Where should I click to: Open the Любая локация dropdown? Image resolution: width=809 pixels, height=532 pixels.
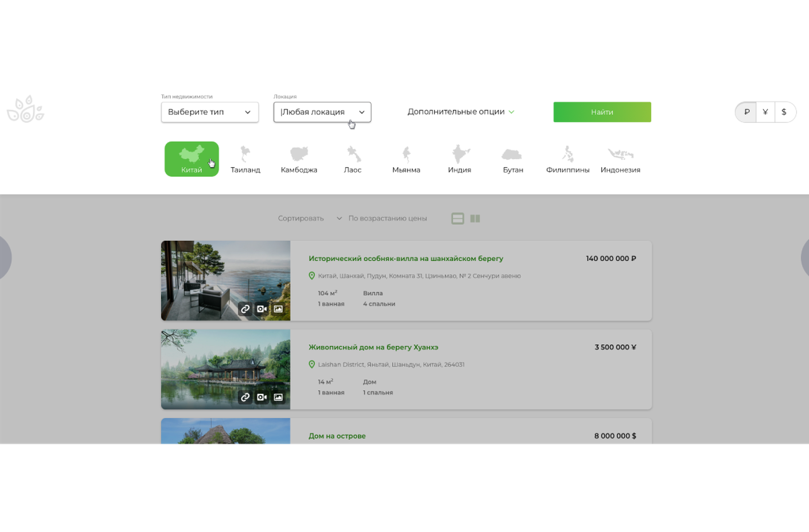point(322,112)
